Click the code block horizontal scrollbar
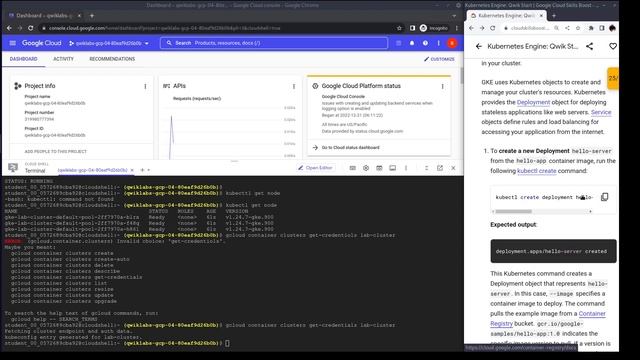 (514, 211)
